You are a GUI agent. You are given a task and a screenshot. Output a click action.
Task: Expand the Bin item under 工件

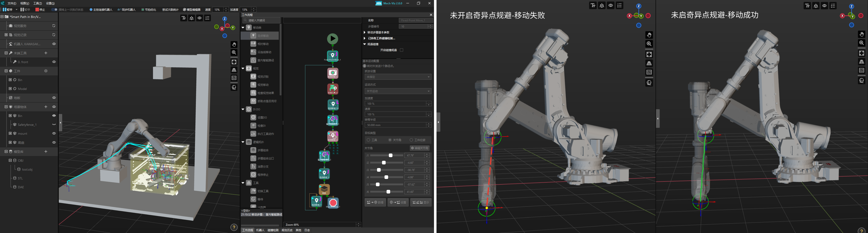pos(10,79)
